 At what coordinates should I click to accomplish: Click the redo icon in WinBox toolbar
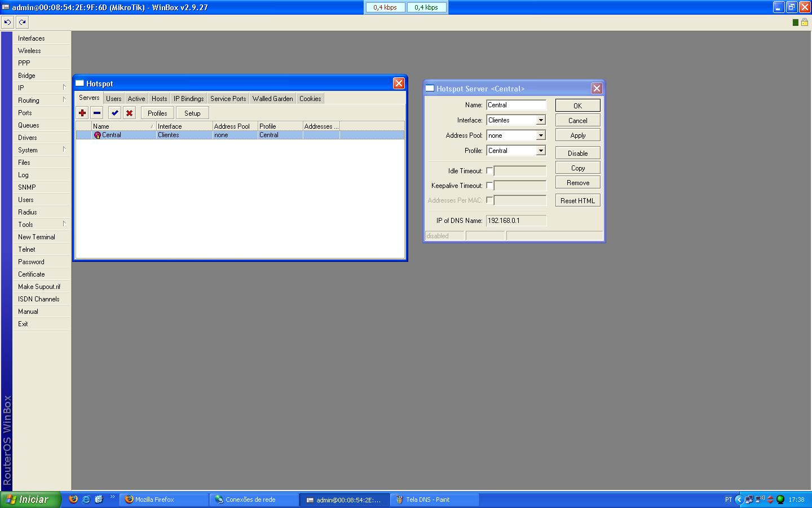coord(22,22)
